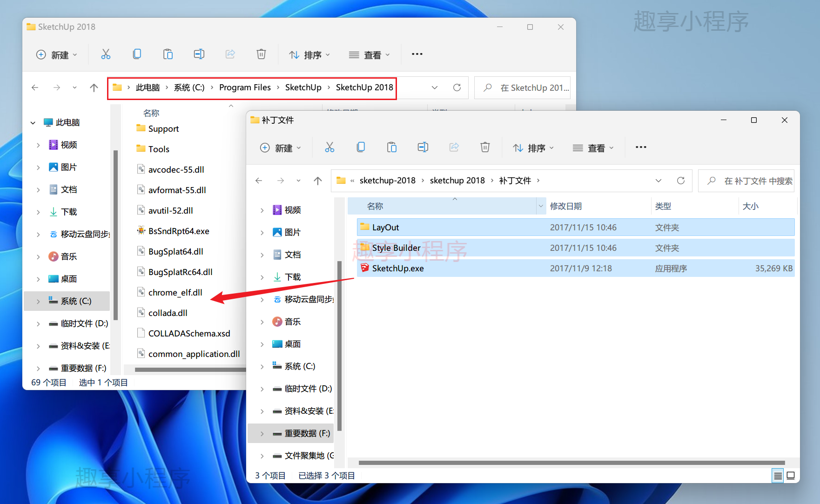
Task: Click Share icon in 补丁文件 window toolbar
Action: point(454,148)
